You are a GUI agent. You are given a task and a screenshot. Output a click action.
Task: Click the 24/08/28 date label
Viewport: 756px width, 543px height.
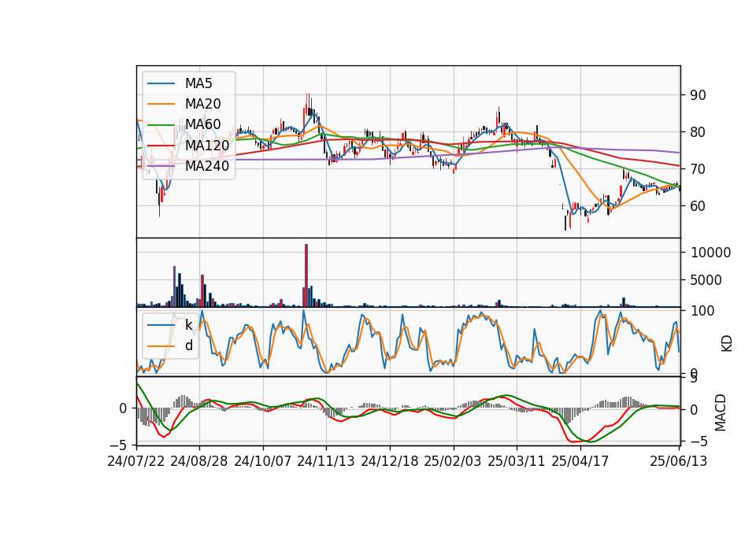coord(199,461)
